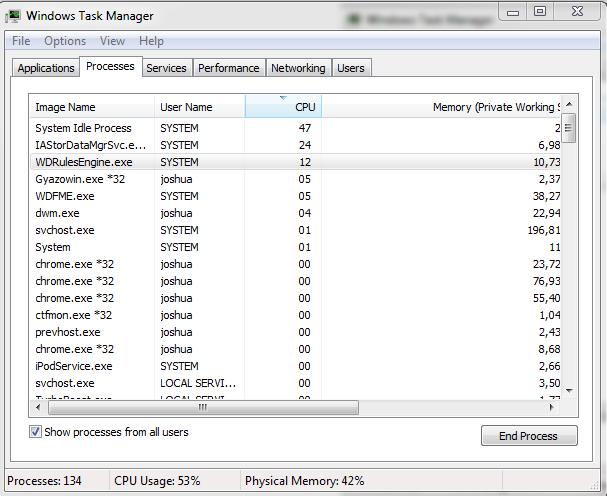Switch to the Services tab
607x496 pixels.
[x=166, y=68]
